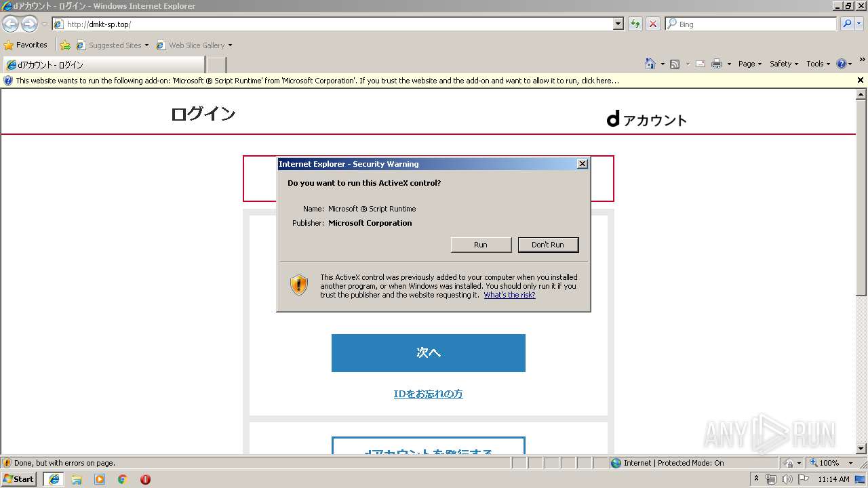Open the Home page icon
Screen dimensions: 868x488
[x=650, y=64]
